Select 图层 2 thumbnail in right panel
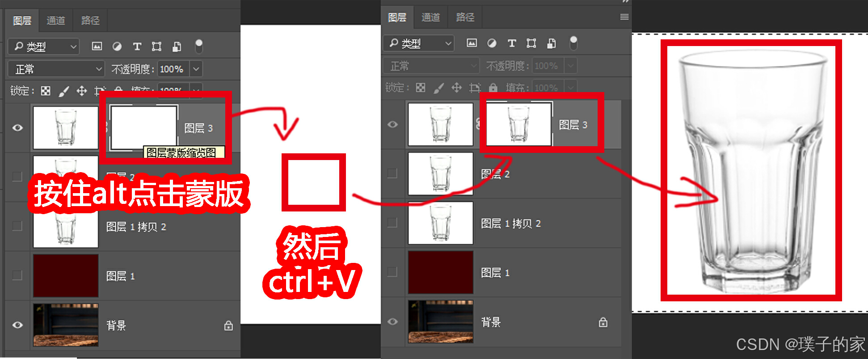Image resolution: width=868 pixels, height=359 pixels. 441,173
